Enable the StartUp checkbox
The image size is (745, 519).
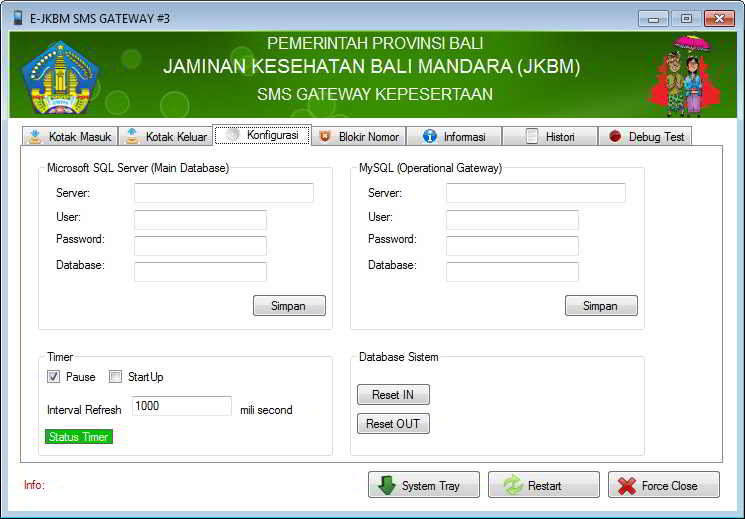[x=116, y=377]
